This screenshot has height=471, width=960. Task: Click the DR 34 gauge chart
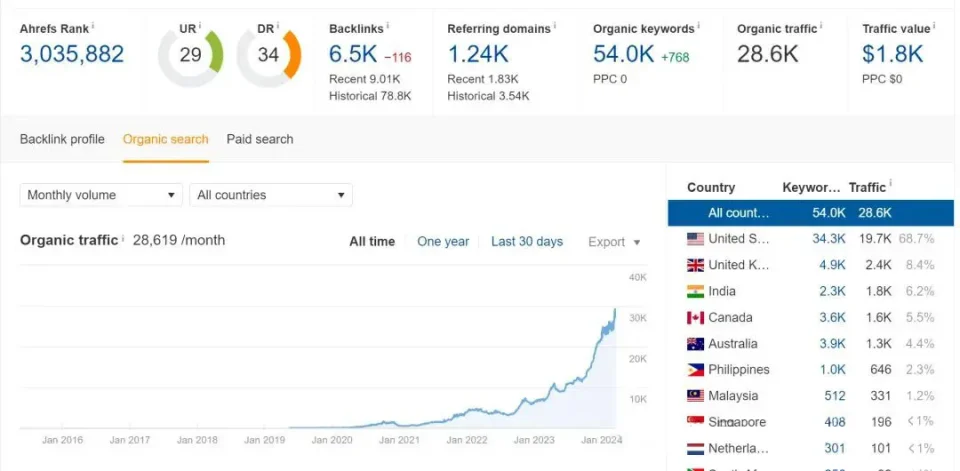coord(269,56)
